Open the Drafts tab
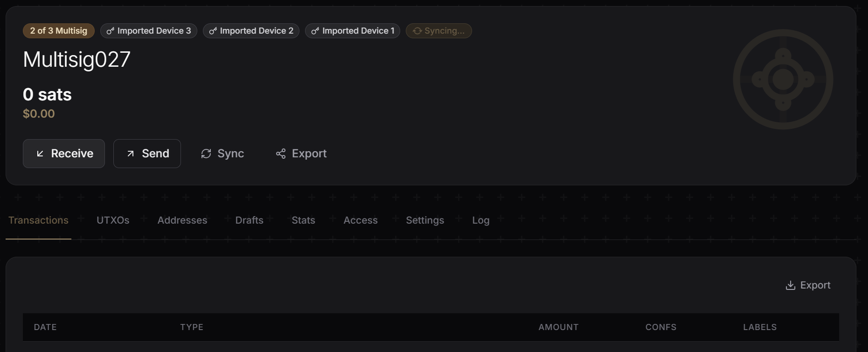The height and width of the screenshot is (352, 868). (x=250, y=220)
